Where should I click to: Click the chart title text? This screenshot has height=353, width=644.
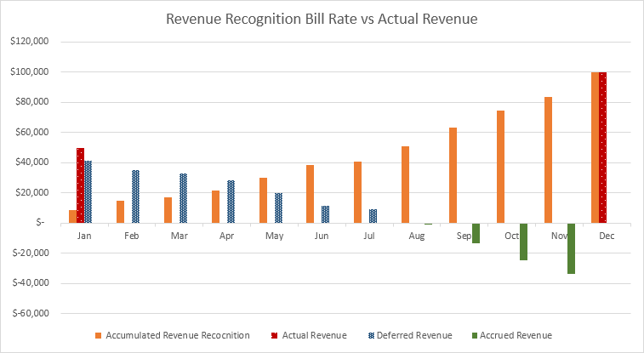pyautogui.click(x=322, y=17)
